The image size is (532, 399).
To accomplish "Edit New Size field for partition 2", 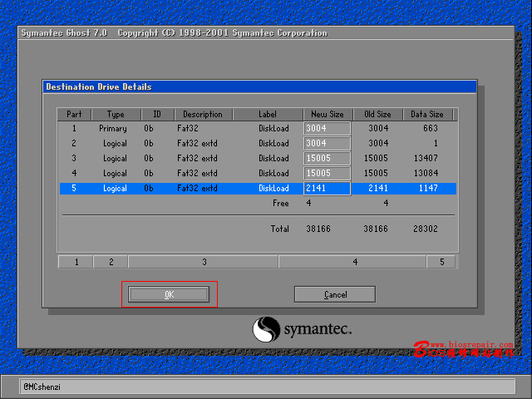I will pos(327,144).
